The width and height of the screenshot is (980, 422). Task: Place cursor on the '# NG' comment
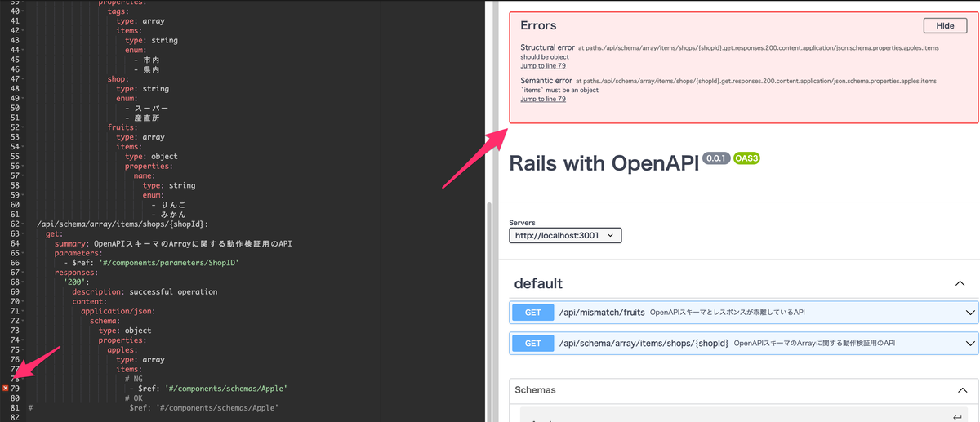(x=134, y=379)
